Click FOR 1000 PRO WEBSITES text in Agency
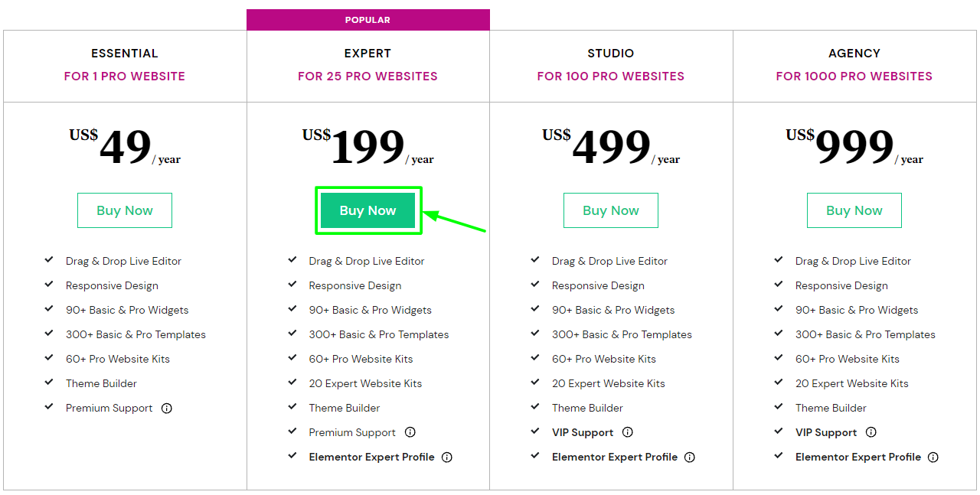Image resolution: width=980 pixels, height=495 pixels. click(854, 76)
